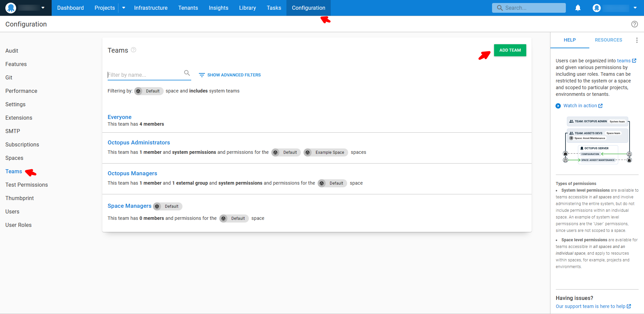Expand the user account dropdown arrow
Screen dimensions: 644x314
point(635,8)
